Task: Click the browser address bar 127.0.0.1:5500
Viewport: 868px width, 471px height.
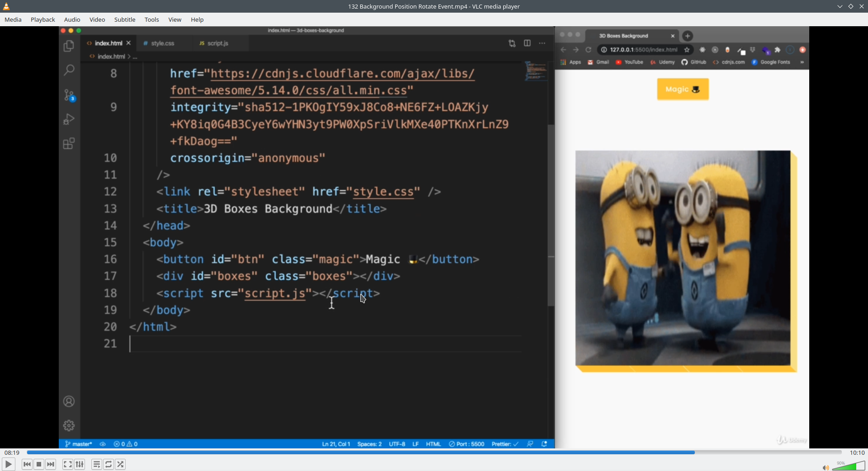Action: coord(643,50)
